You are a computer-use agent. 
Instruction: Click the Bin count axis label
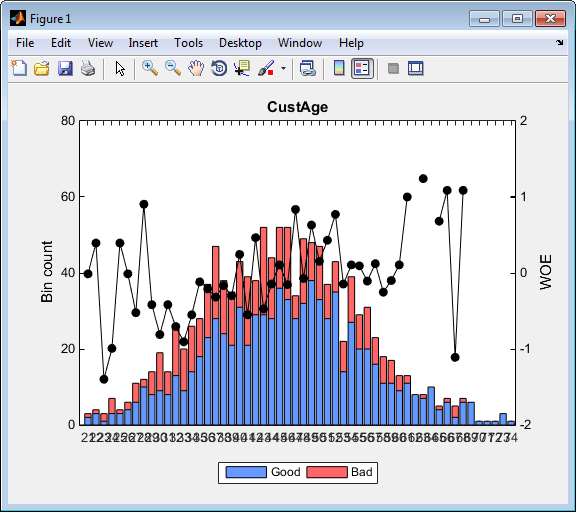tap(47, 272)
